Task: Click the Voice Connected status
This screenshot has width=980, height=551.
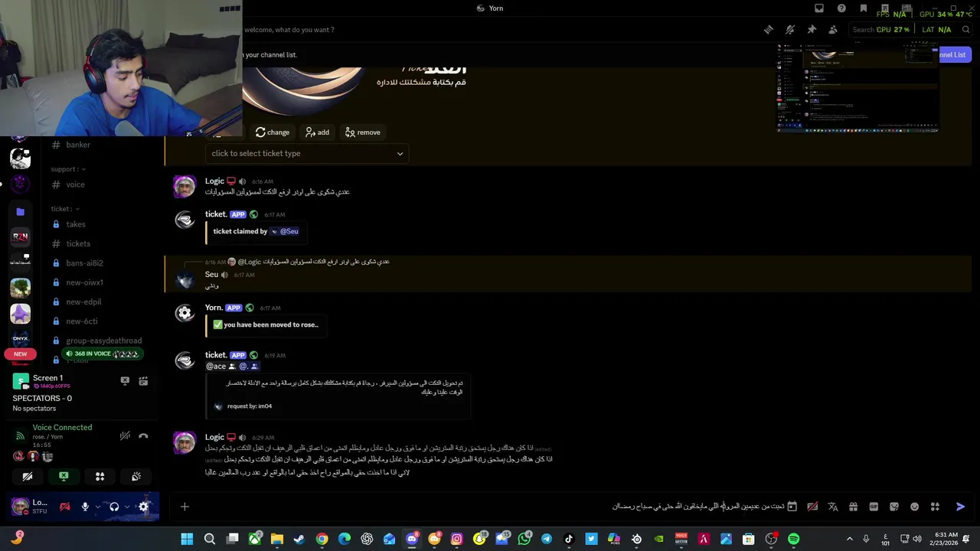Action: point(62,428)
